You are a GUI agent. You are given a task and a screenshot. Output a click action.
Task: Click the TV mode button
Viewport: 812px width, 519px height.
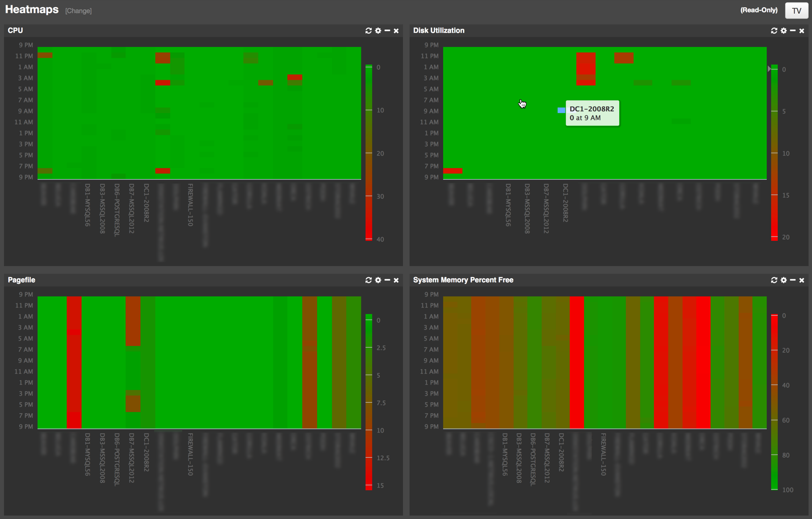(796, 10)
